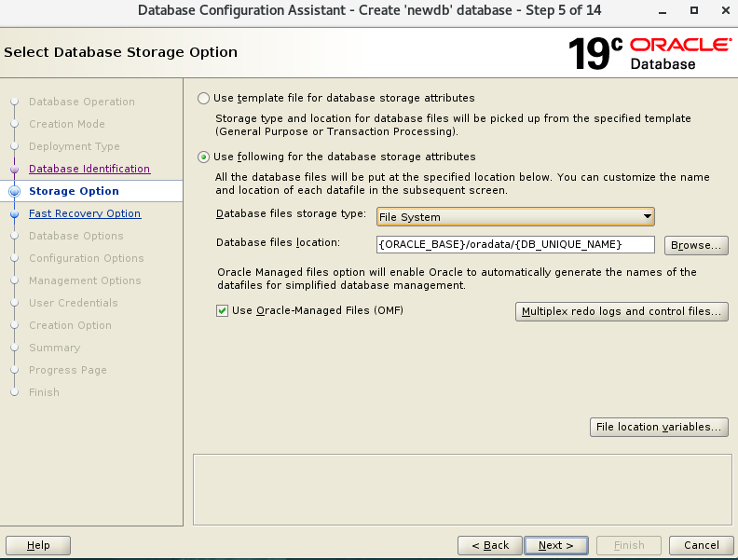Screen dimensions: 738x560
Task: Click the Database files location field
Action: click(515, 245)
